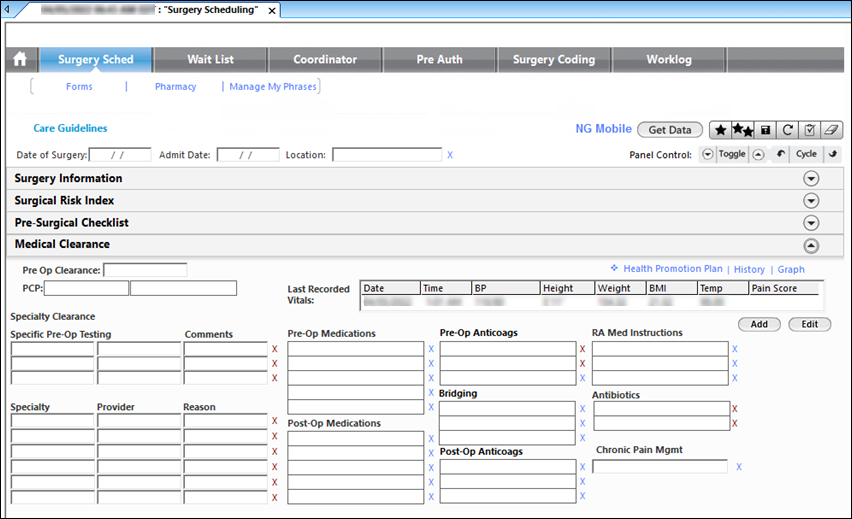
Task: Click the Pre Op Clearance field
Action: 145,270
